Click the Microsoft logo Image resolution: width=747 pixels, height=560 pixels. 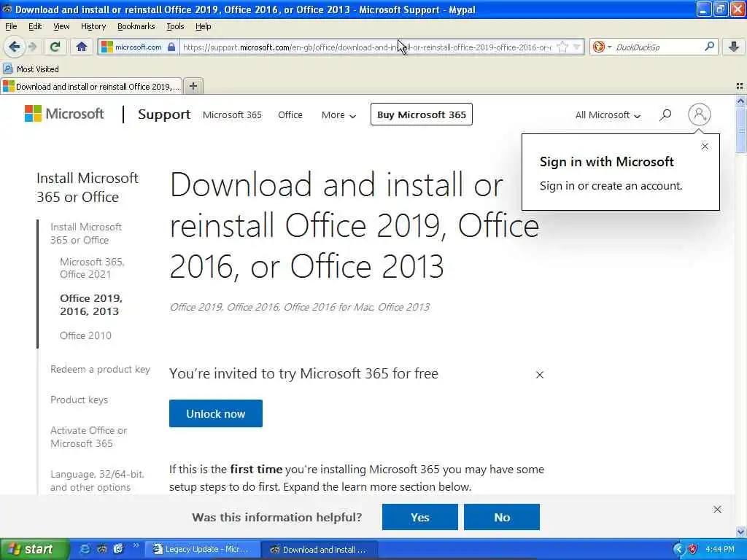(64, 114)
